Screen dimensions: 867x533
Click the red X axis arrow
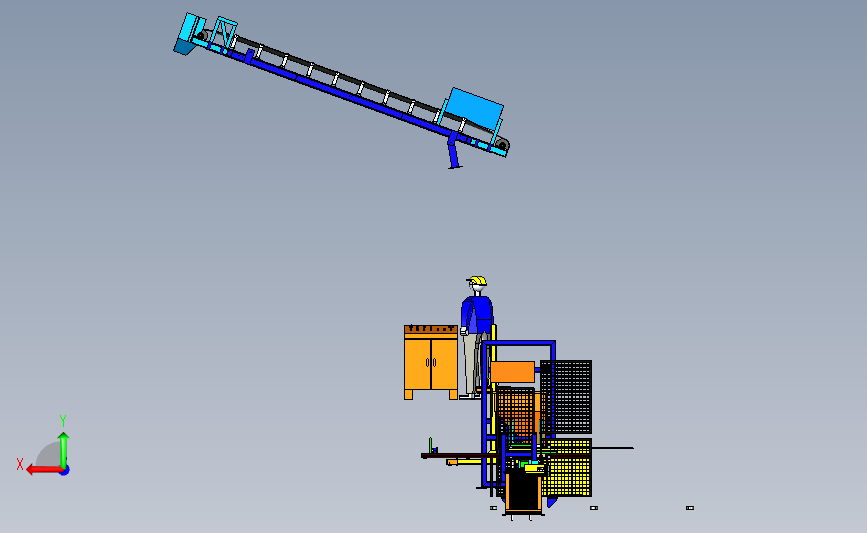[x=44, y=470]
